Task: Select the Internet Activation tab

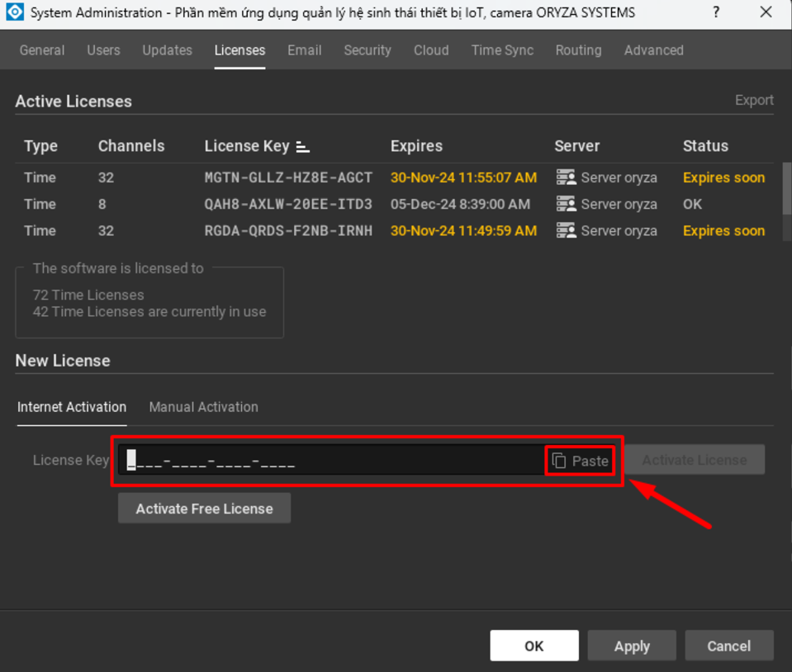Action: click(72, 407)
